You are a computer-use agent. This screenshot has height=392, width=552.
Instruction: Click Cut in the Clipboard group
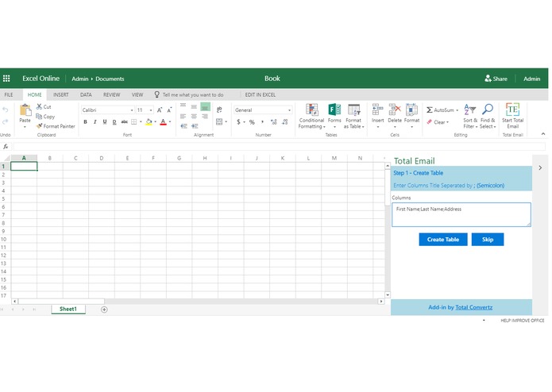click(x=44, y=106)
